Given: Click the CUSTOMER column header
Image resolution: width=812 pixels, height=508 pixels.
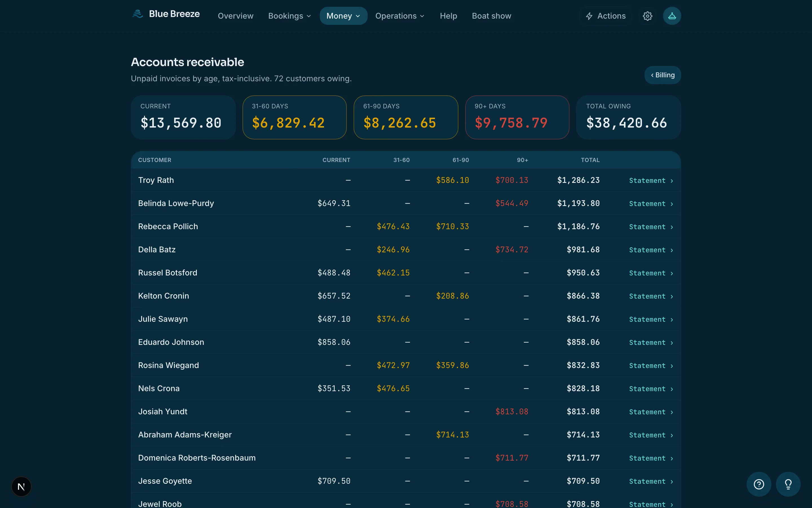Looking at the screenshot, I should (x=155, y=160).
